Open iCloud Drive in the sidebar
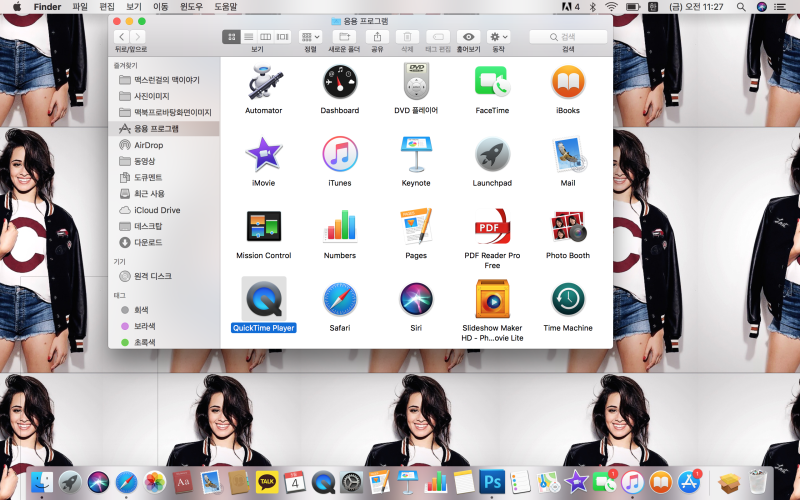 [164, 210]
